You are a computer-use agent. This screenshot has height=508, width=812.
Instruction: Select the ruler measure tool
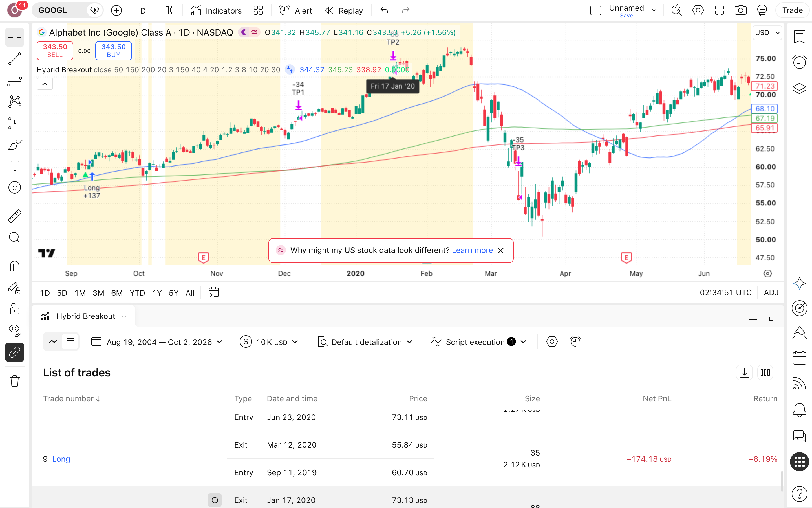pos(14,216)
